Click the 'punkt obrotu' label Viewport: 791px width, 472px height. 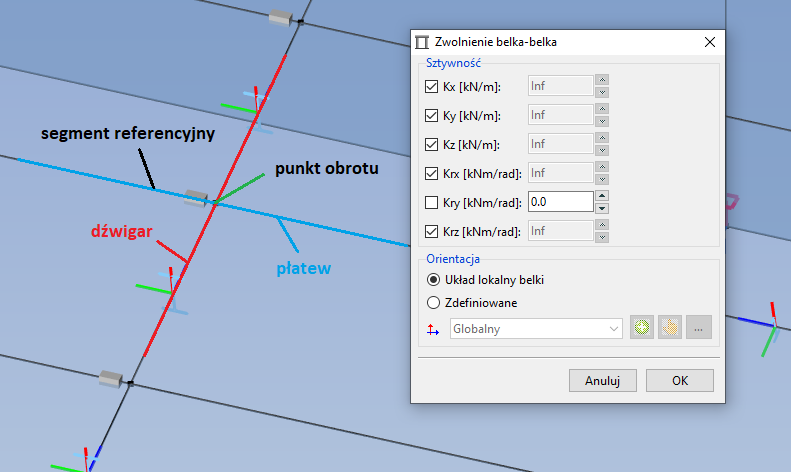pos(327,168)
